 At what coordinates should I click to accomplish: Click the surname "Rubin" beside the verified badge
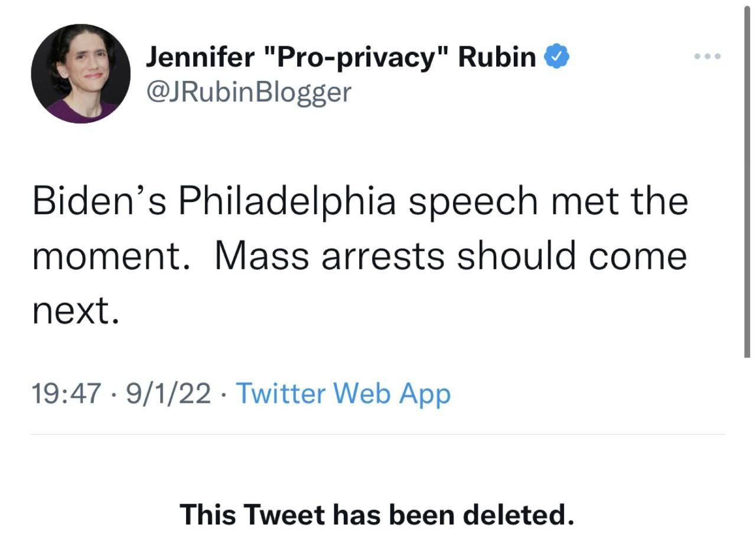click(497, 57)
